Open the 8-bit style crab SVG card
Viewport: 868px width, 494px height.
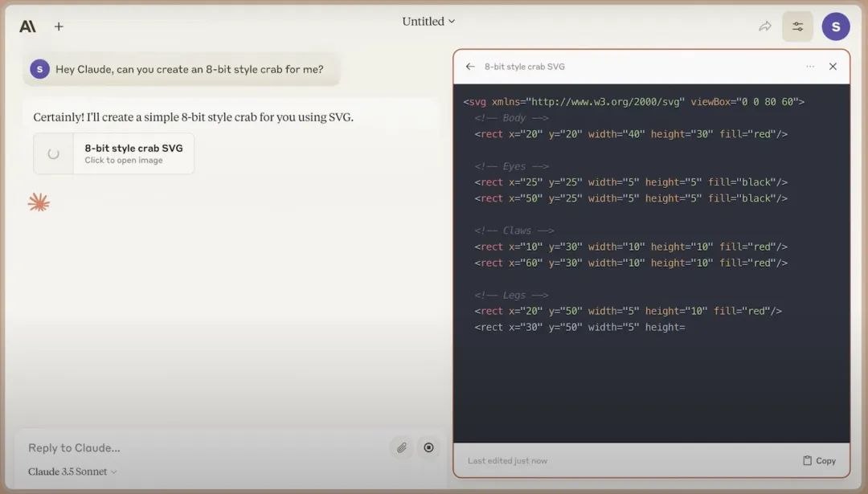coord(133,153)
